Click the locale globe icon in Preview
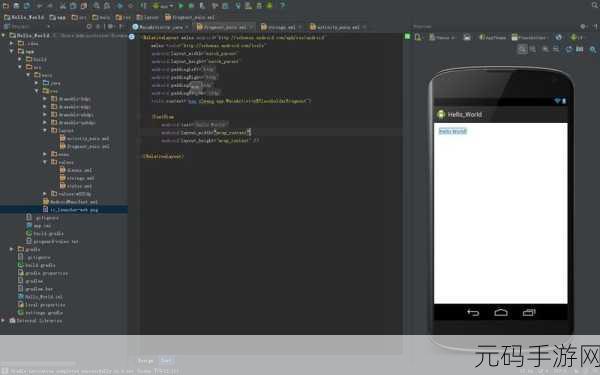The height and width of the screenshot is (375, 600). point(559,37)
